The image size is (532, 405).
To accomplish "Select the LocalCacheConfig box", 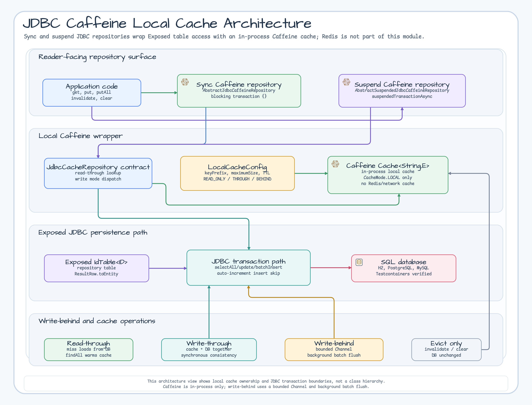I will point(237,173).
